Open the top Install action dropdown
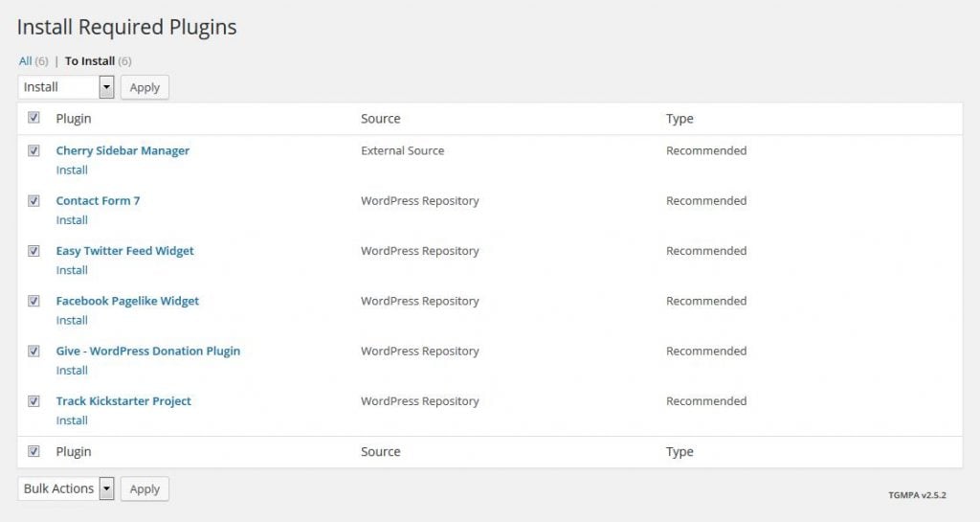Screen dimensions: 980x522 [66, 87]
